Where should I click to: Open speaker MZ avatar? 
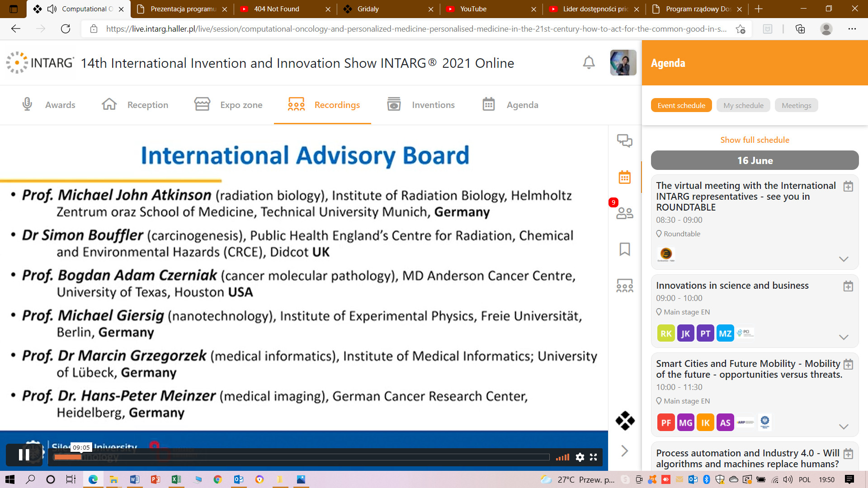(x=725, y=333)
